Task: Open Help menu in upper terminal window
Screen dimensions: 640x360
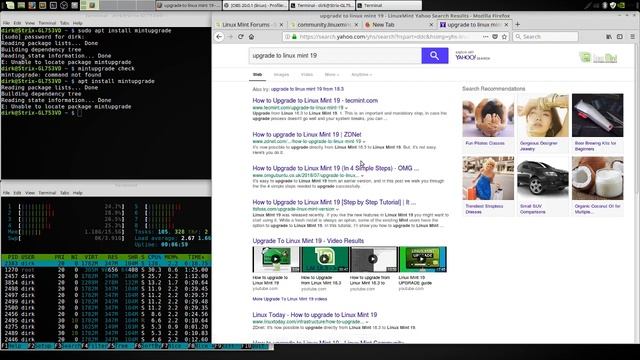Action: click(x=78, y=23)
